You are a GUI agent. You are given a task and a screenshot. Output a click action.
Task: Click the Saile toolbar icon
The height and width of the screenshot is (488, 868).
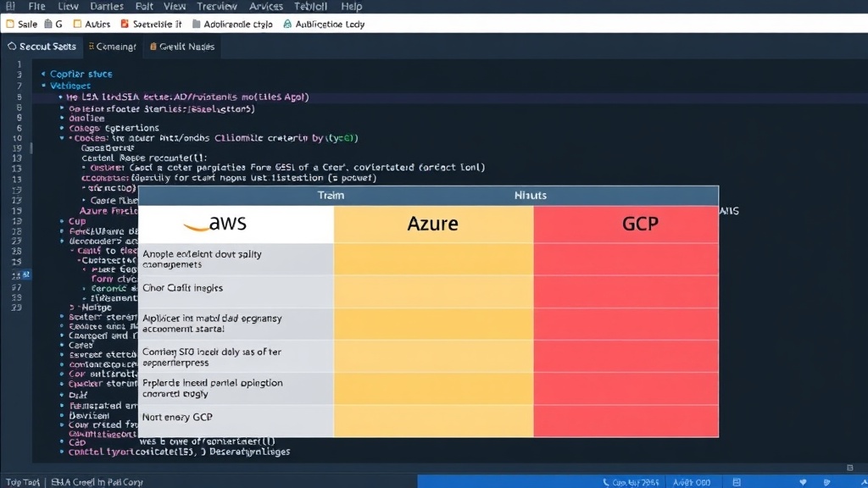[10, 24]
